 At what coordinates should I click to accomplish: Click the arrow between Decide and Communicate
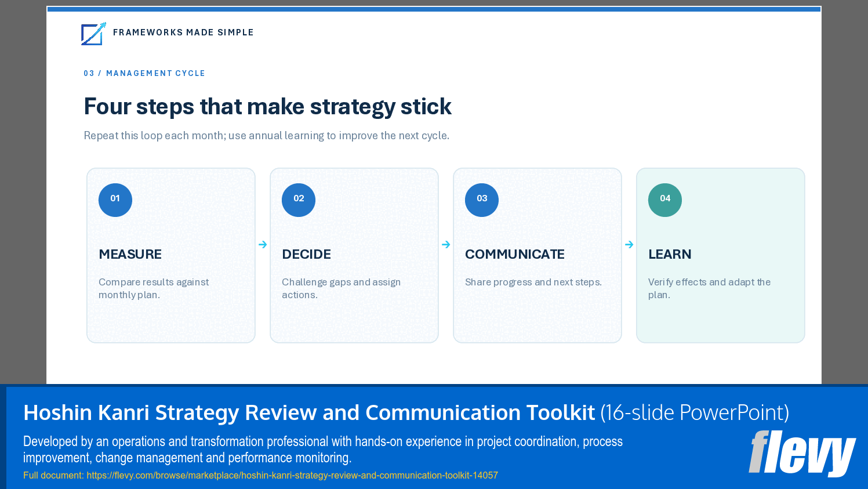coord(446,245)
